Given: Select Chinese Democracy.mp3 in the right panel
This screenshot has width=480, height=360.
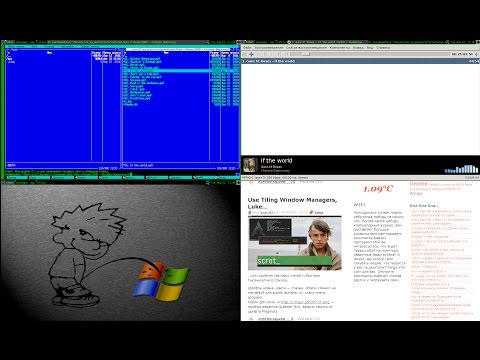Looking at the screenshot, I should click(x=141, y=59).
